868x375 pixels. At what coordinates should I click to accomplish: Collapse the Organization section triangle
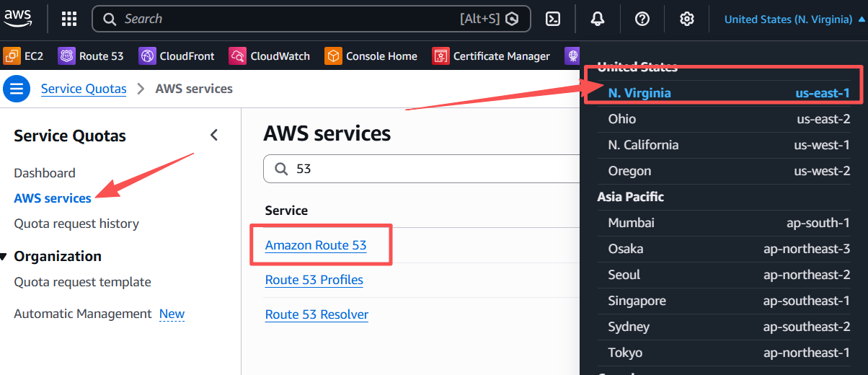4,257
